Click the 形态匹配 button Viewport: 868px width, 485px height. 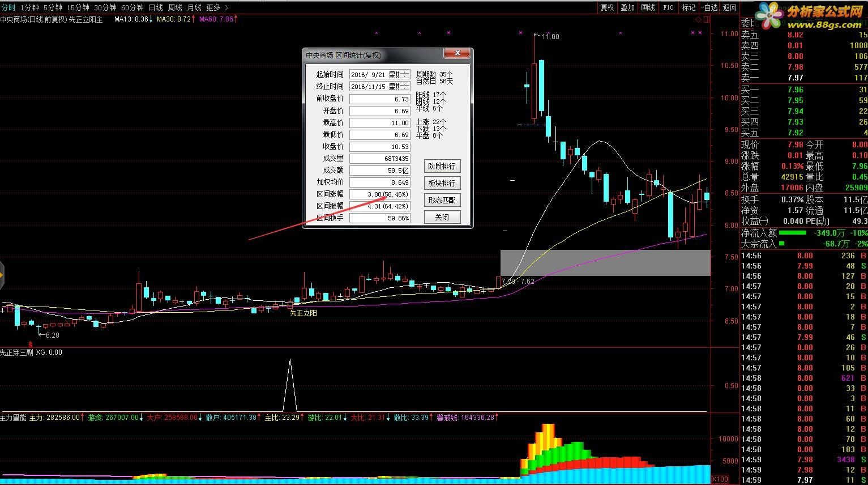[442, 200]
